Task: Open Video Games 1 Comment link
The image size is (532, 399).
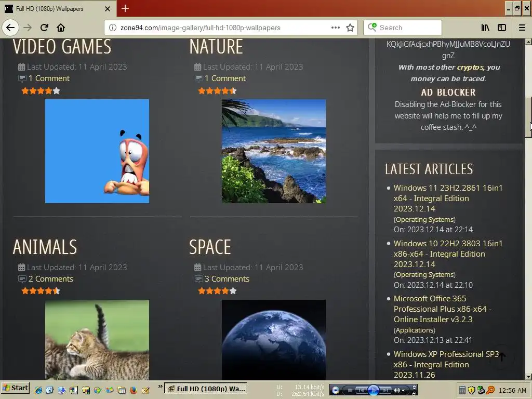Action: 49,78
